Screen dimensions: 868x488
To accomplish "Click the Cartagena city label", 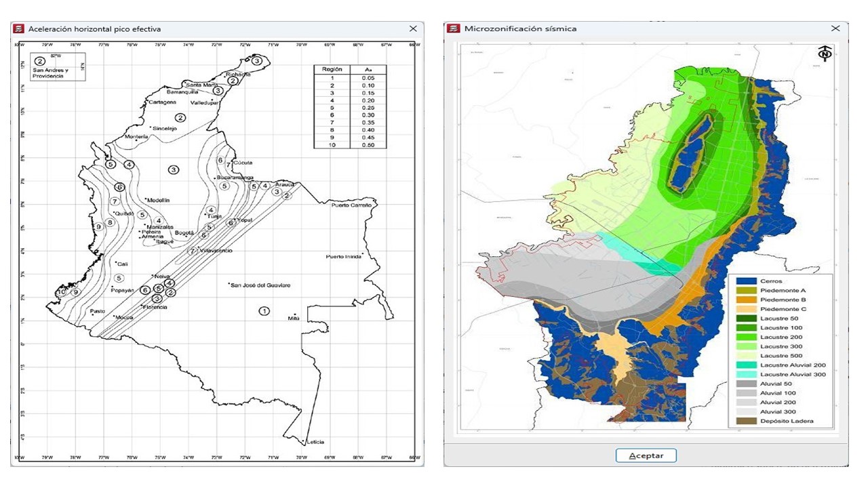I will tap(162, 102).
